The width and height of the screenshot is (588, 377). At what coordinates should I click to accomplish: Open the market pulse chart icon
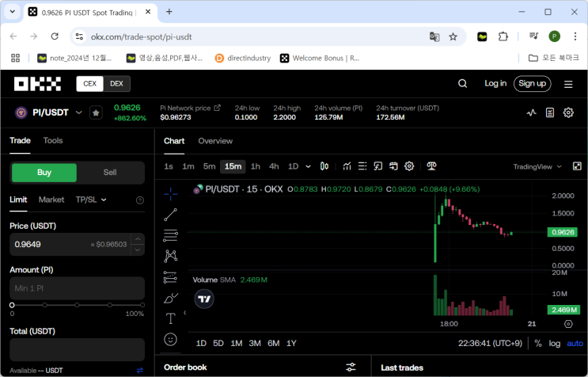click(531, 112)
